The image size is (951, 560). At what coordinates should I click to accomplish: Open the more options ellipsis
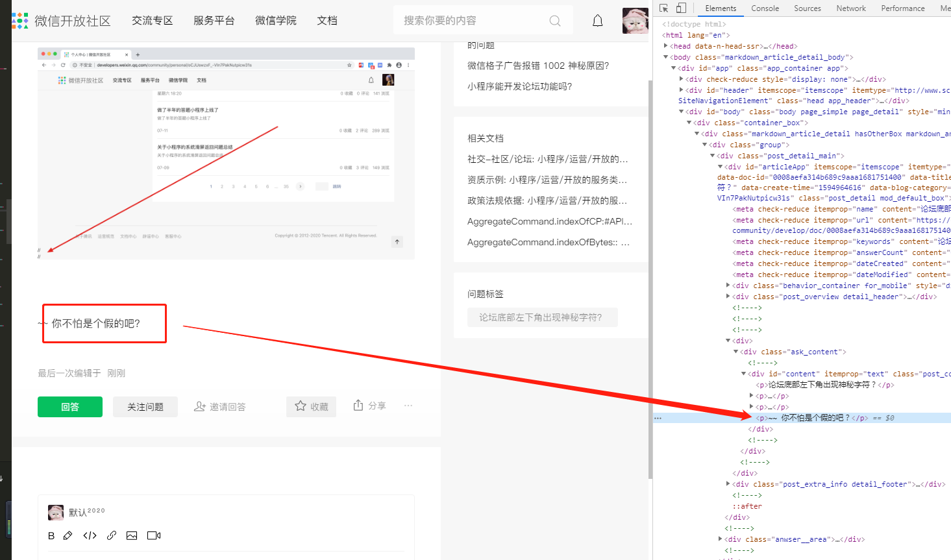point(408,406)
